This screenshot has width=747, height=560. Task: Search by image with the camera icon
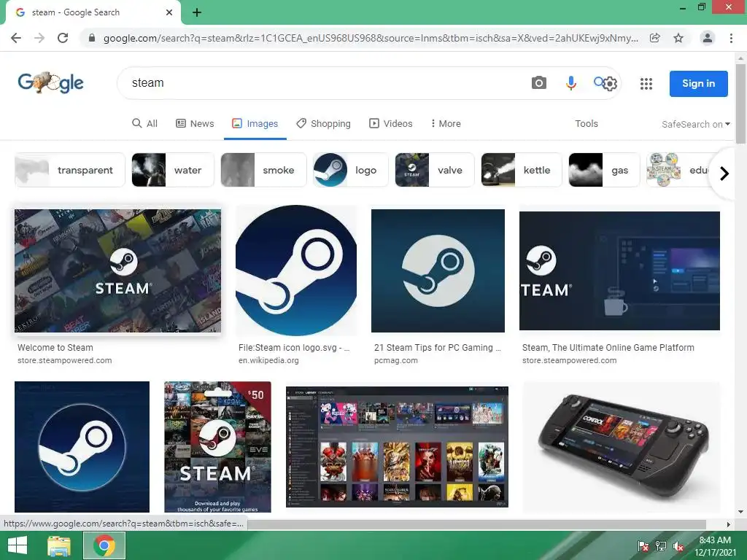[539, 83]
